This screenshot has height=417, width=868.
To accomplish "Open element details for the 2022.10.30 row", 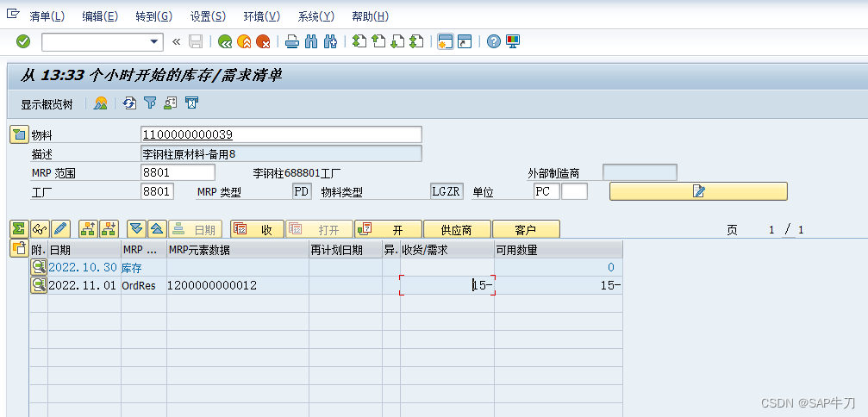I will tap(39, 267).
